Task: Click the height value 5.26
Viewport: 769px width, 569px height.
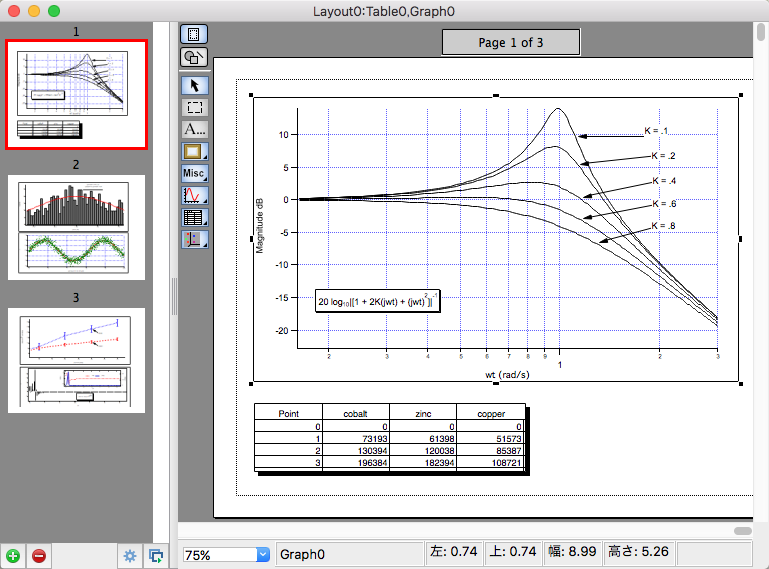Action: 638,552
